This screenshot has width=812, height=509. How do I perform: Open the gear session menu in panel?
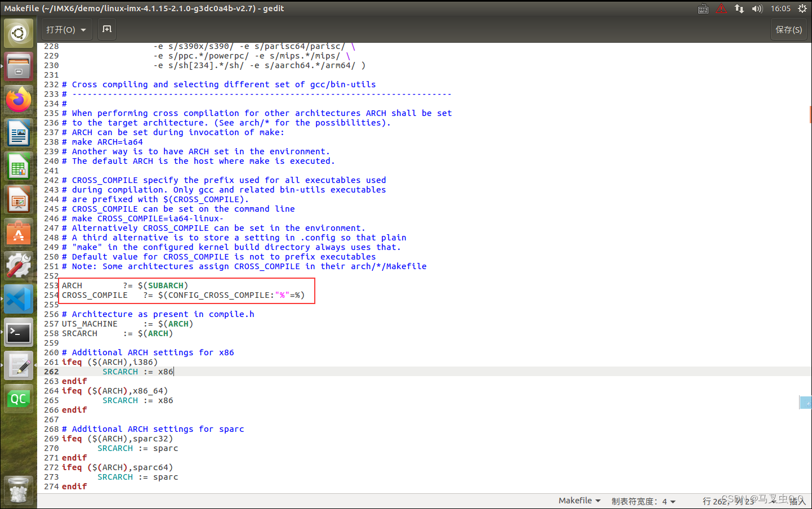[802, 8]
